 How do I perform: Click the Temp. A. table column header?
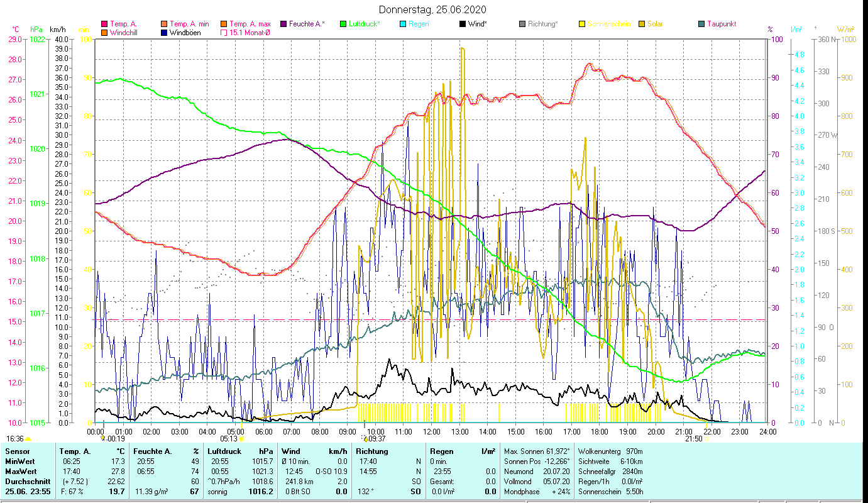point(75,451)
